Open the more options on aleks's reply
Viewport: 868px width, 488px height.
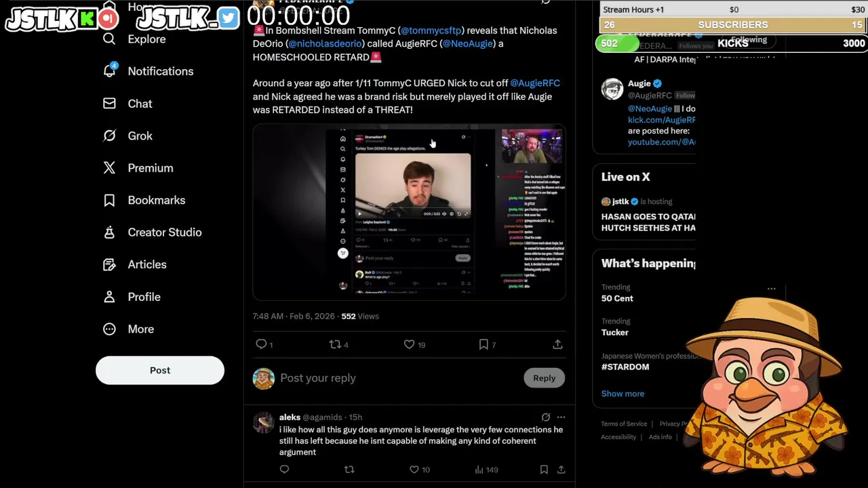(x=561, y=417)
